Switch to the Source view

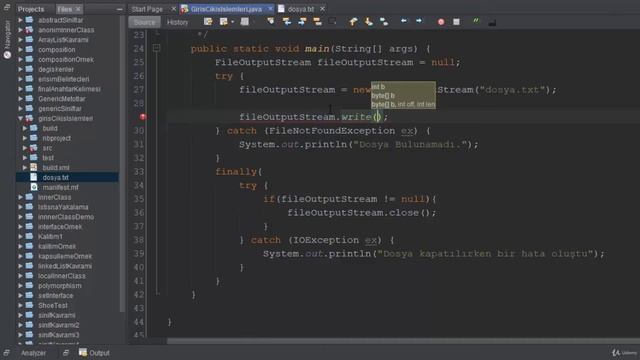144,22
